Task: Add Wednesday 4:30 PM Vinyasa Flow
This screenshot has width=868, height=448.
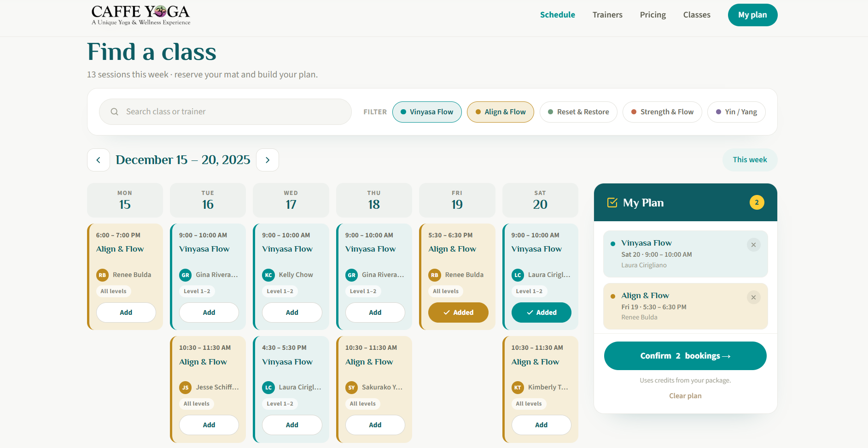Action: tap(292, 425)
